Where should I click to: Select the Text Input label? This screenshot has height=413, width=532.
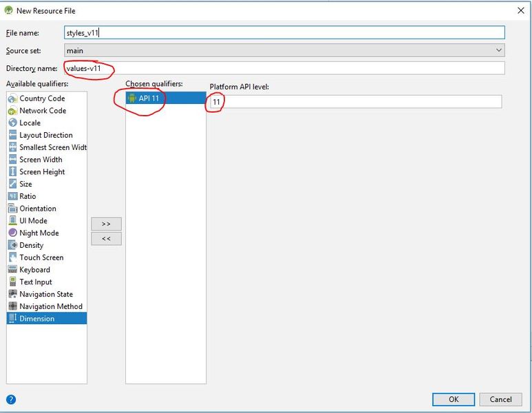pyautogui.click(x=36, y=282)
